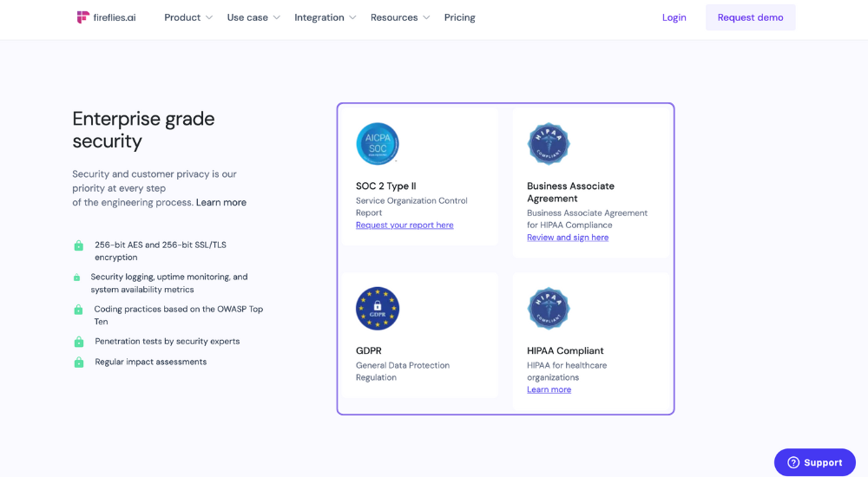Go to the Pricing page
The height and width of the screenshot is (477, 868).
[459, 17]
